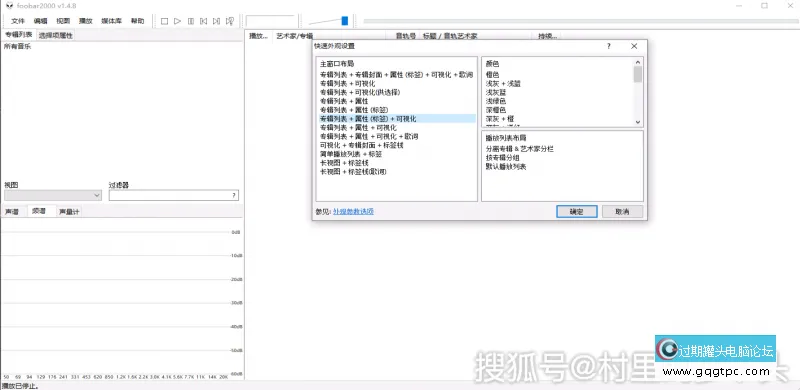This screenshot has width=800, height=390.
Task: Select layout 专辑列表 + 属性 + 可视化 + 歌词
Action: pos(369,136)
